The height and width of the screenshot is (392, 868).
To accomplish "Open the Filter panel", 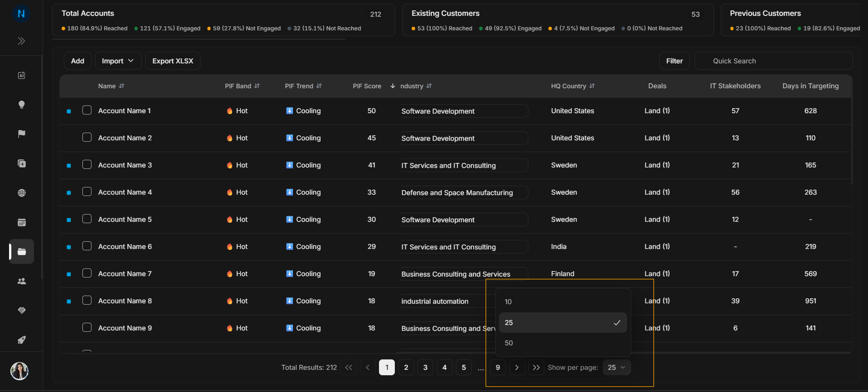I will point(674,61).
